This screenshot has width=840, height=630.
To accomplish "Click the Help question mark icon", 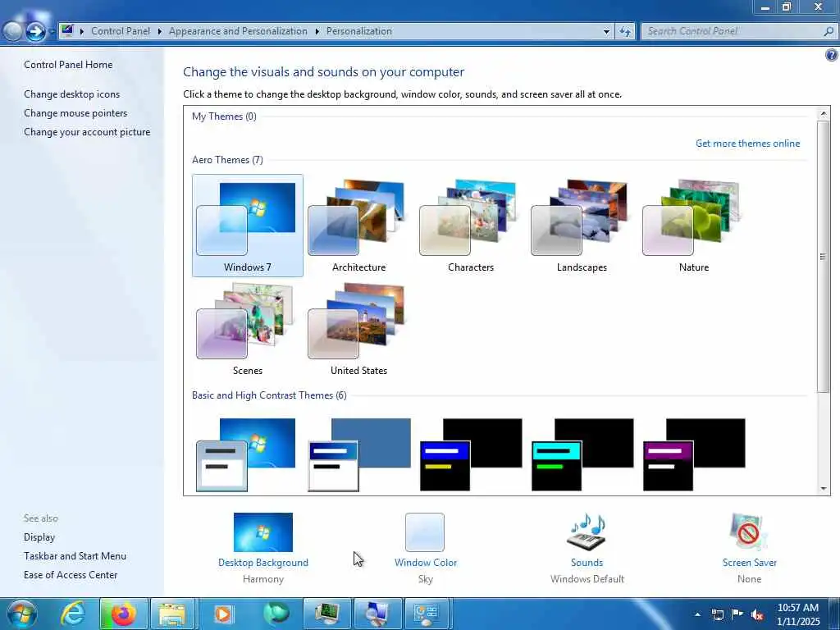I will pyautogui.click(x=832, y=55).
